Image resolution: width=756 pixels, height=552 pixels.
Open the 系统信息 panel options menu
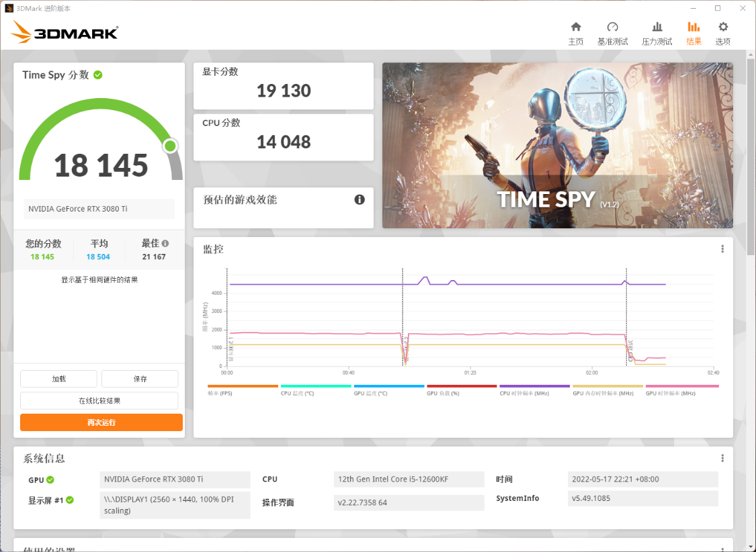coord(722,458)
